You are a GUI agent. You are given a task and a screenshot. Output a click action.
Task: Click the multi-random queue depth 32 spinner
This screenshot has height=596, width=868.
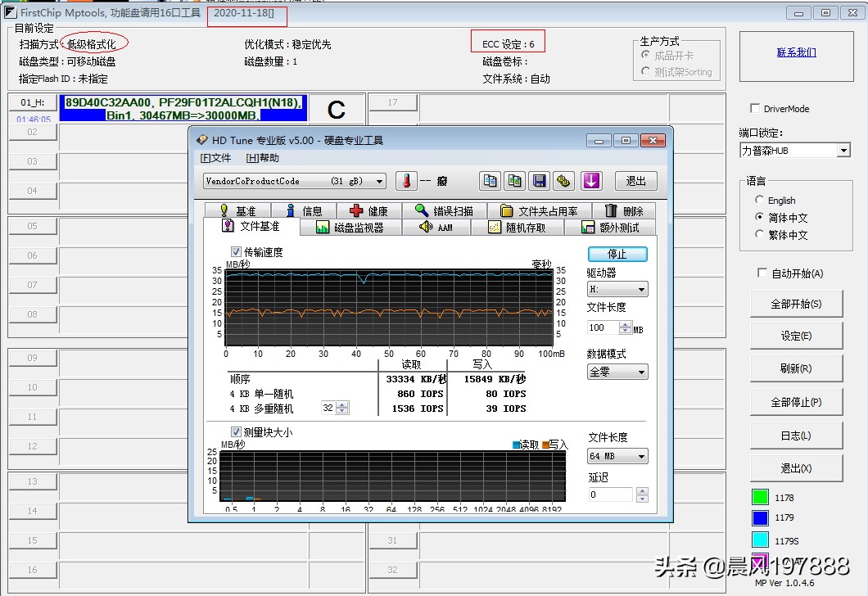(342, 408)
